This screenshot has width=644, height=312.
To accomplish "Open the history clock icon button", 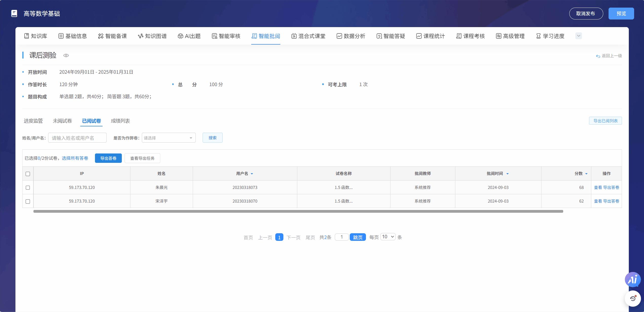I will tap(632, 299).
